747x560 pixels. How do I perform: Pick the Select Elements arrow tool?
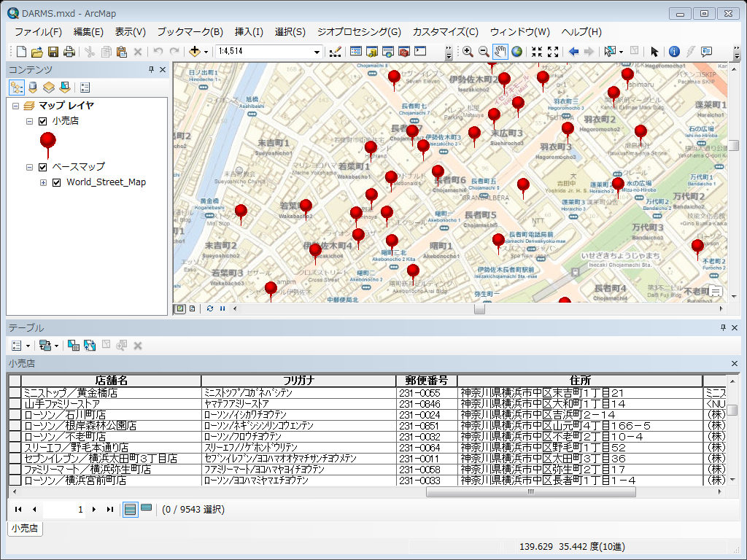(654, 52)
